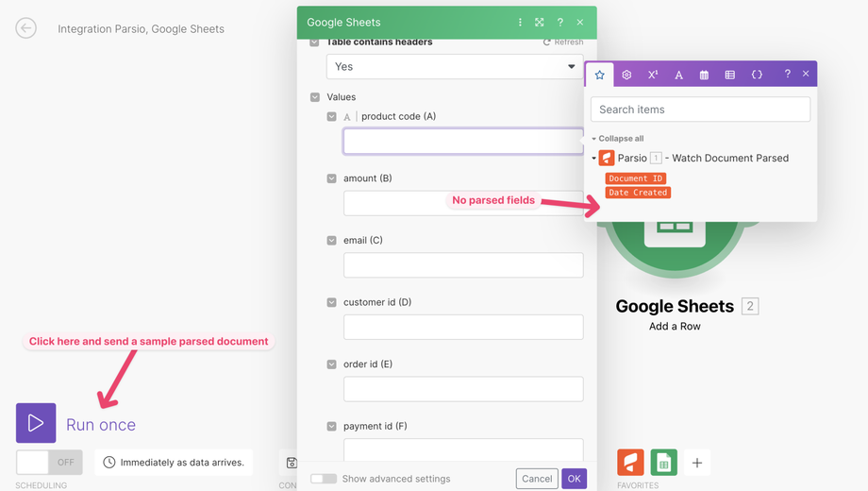Open the custom variables braces tab
Viewport: 868px width, 491px height.
point(757,75)
